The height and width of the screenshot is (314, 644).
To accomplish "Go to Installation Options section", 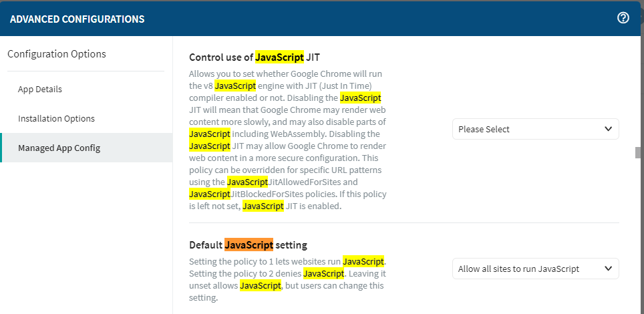I will click(x=56, y=118).
